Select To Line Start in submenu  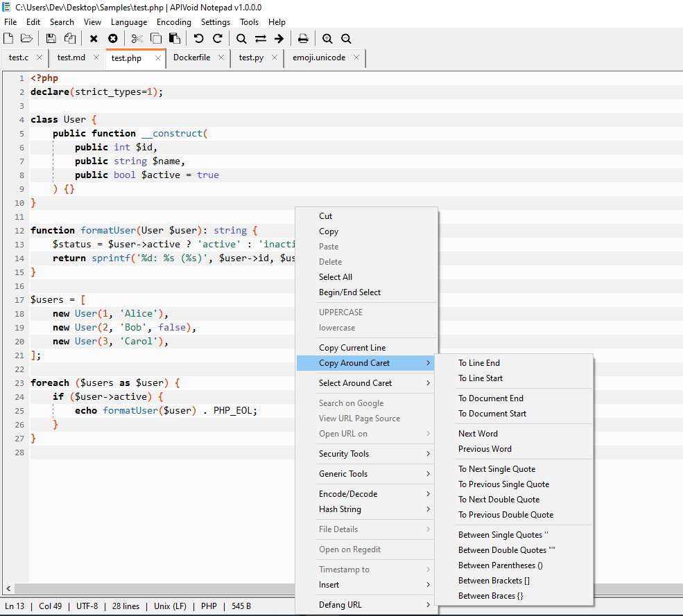click(514, 378)
